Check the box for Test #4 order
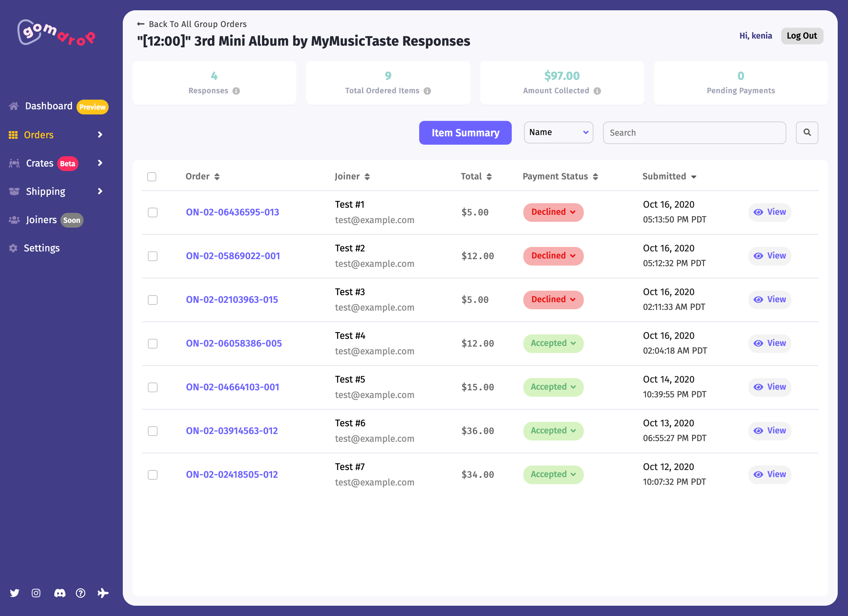The height and width of the screenshot is (616, 848). (153, 344)
